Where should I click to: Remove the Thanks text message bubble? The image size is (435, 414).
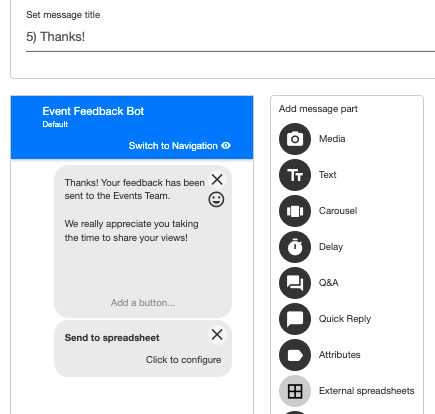[217, 179]
